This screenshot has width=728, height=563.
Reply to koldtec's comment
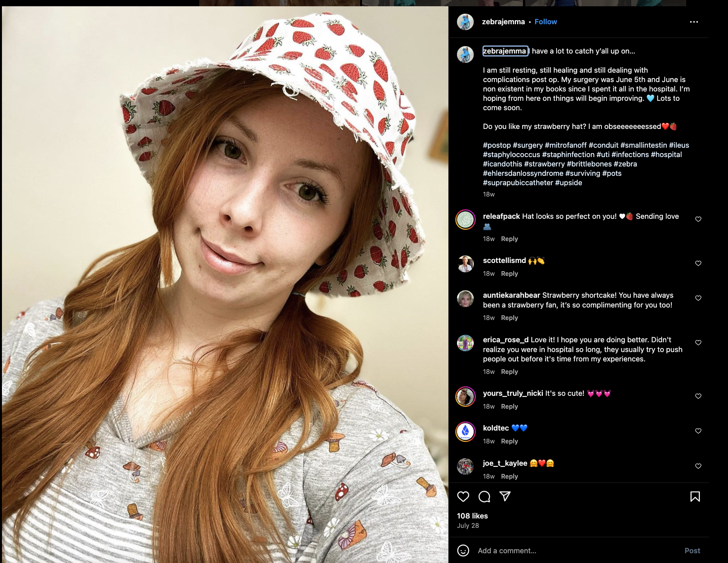click(509, 441)
